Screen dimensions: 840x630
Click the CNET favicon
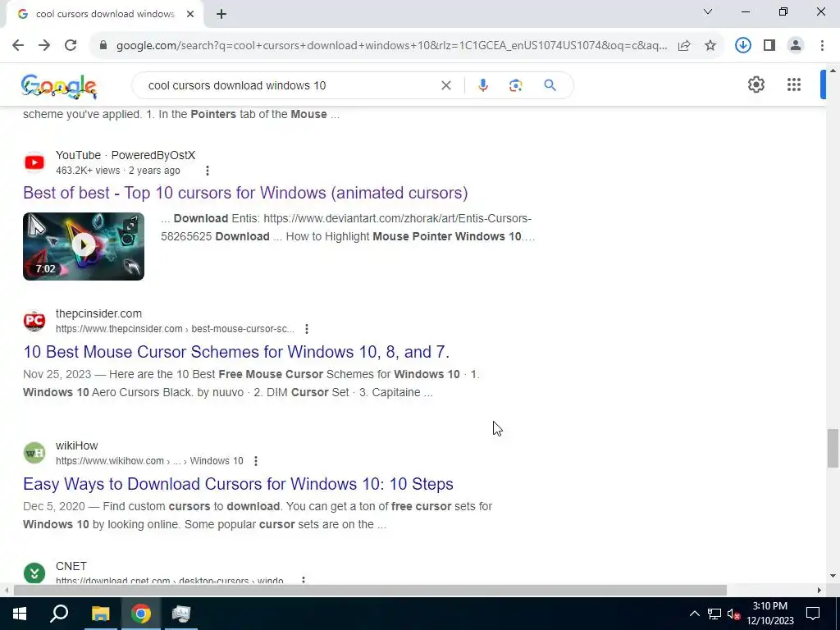pos(34,573)
